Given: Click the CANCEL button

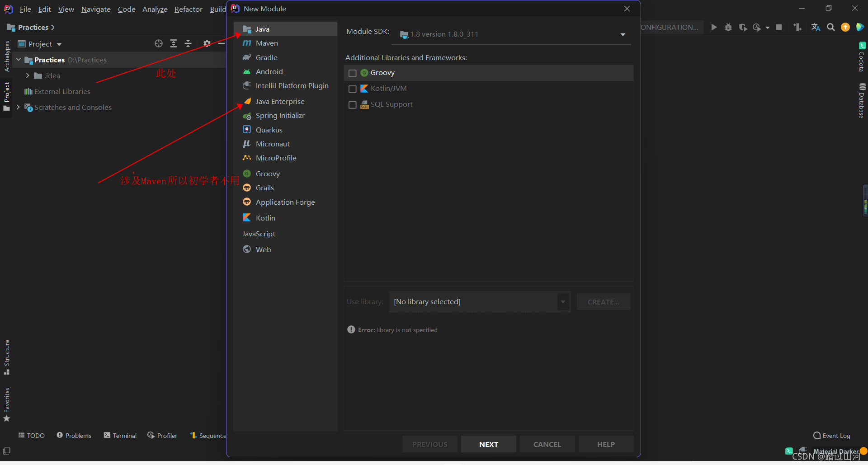Looking at the screenshot, I should pos(547,444).
